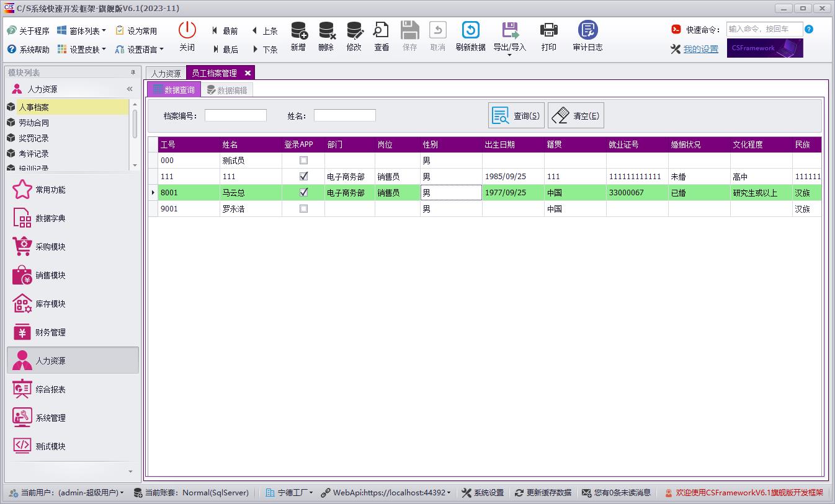Open the 宁德工厂 factory dropdown in status bar

click(311, 493)
